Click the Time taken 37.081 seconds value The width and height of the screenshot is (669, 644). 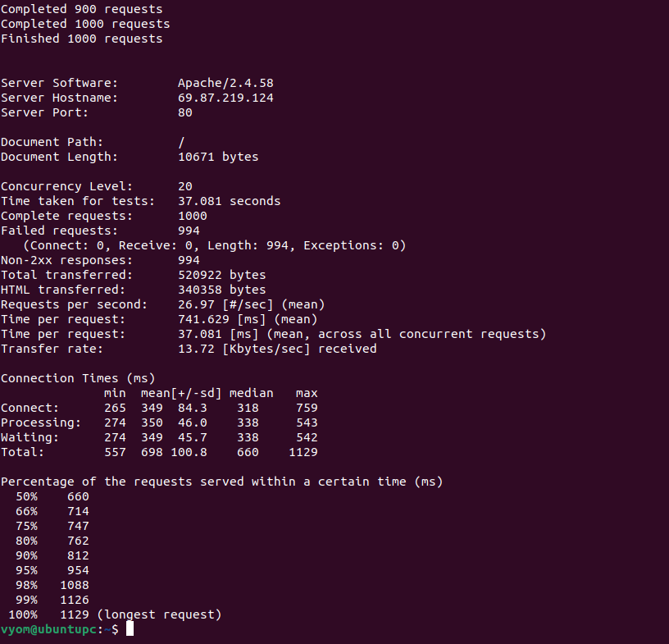pyautogui.click(x=229, y=201)
